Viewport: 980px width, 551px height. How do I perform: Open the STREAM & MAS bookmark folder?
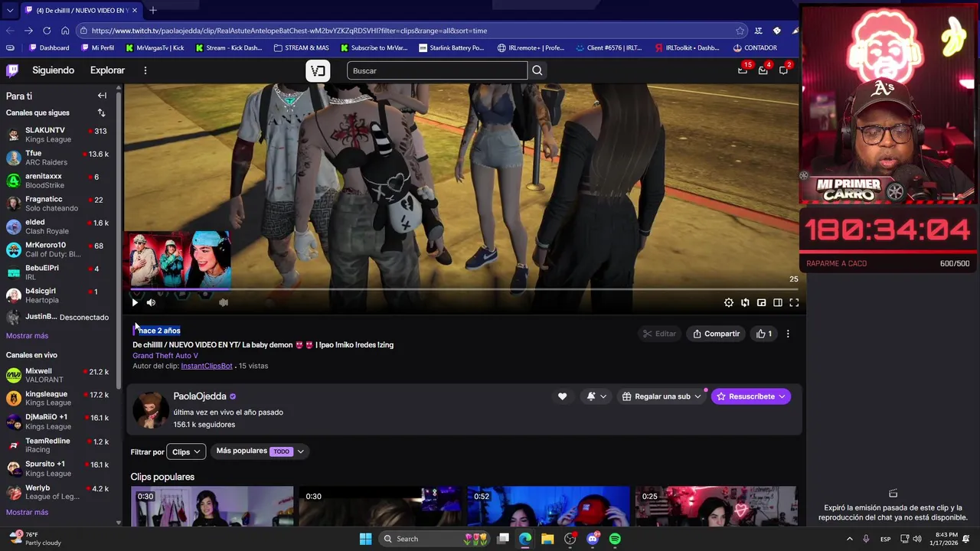click(300, 47)
